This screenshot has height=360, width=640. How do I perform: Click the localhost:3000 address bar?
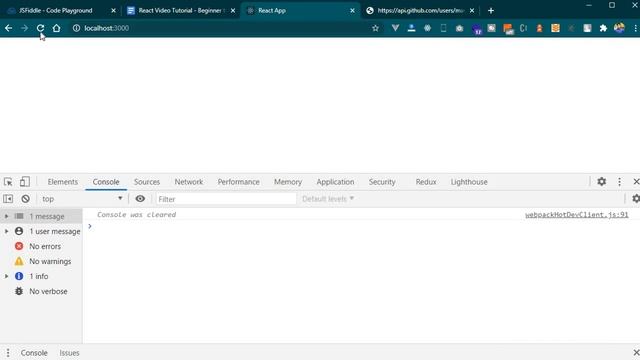pos(220,28)
